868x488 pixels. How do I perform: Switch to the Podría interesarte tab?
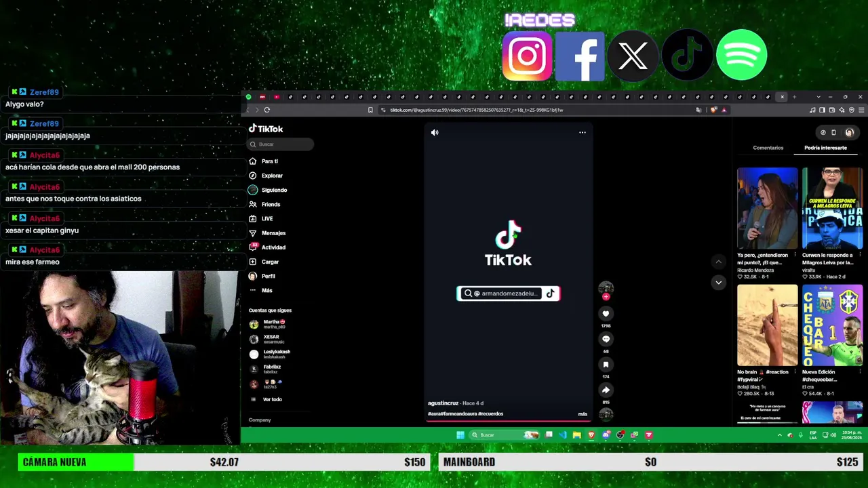tap(825, 148)
